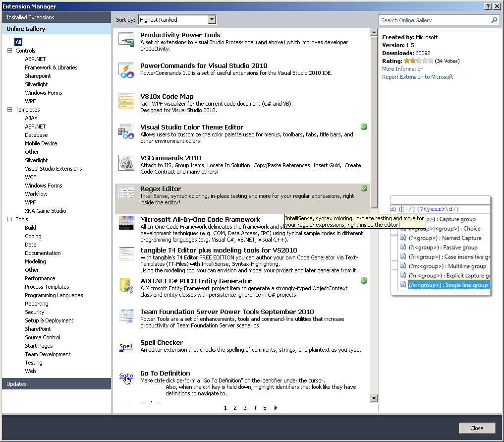This screenshot has height=442, width=504.
Task: Select the Spell Checker title
Action: (x=162, y=342)
